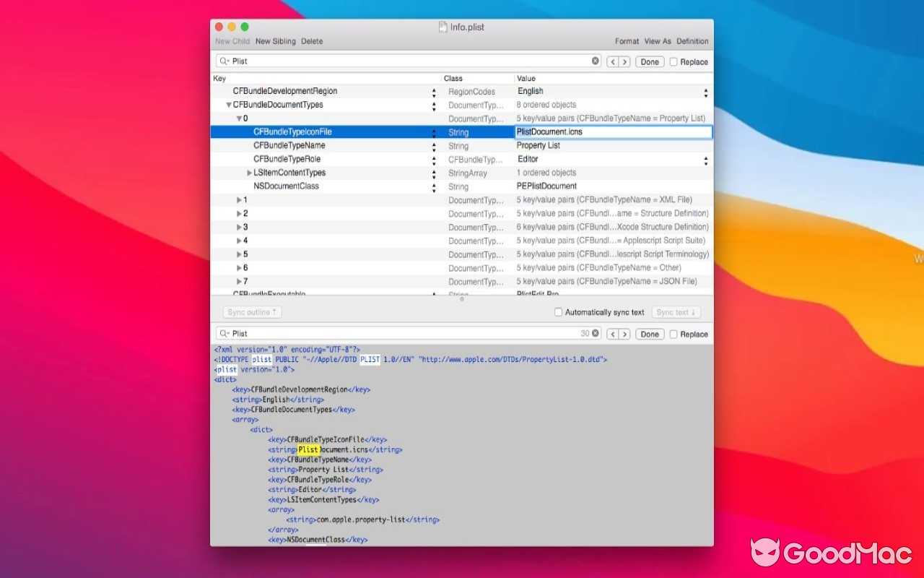Click the New Sibling button
The width and height of the screenshot is (924, 578).
point(274,41)
